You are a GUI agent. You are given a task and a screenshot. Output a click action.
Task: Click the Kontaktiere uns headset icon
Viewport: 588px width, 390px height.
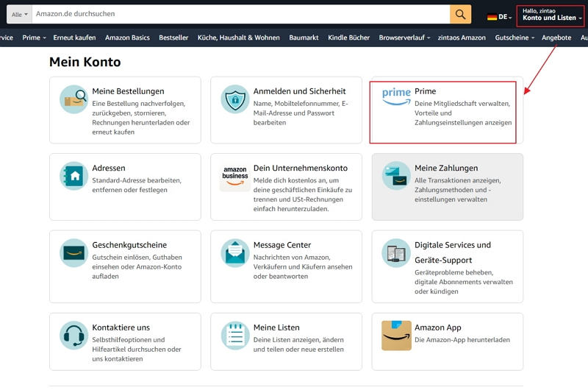[x=74, y=336]
